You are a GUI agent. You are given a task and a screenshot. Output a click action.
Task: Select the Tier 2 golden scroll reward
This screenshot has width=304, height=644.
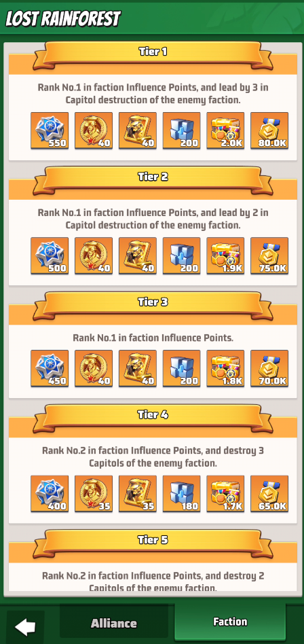[138, 255]
